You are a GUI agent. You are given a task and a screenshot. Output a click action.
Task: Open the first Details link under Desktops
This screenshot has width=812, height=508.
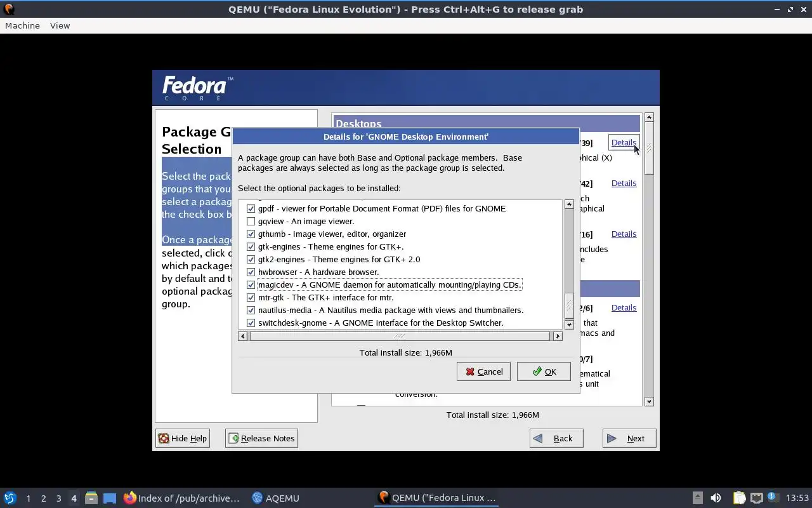point(624,142)
